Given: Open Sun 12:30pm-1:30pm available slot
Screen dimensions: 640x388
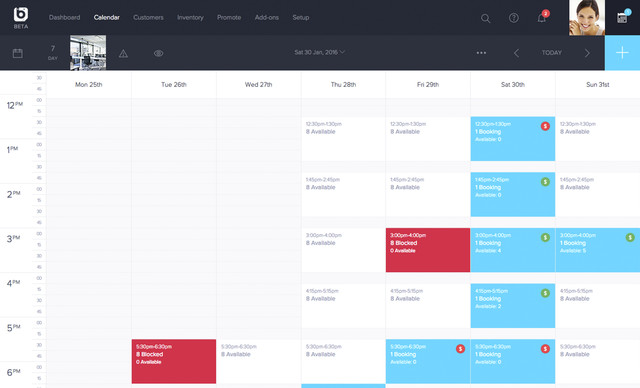Looking at the screenshot, I should pyautogui.click(x=598, y=139).
